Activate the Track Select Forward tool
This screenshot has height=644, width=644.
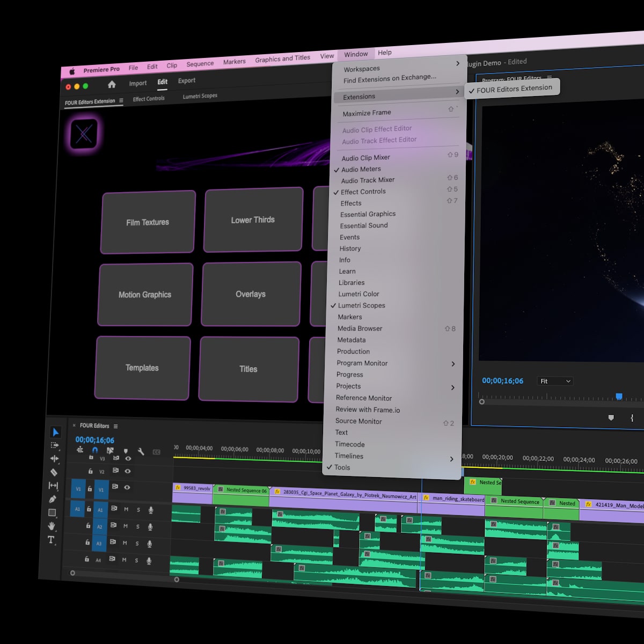[55, 445]
